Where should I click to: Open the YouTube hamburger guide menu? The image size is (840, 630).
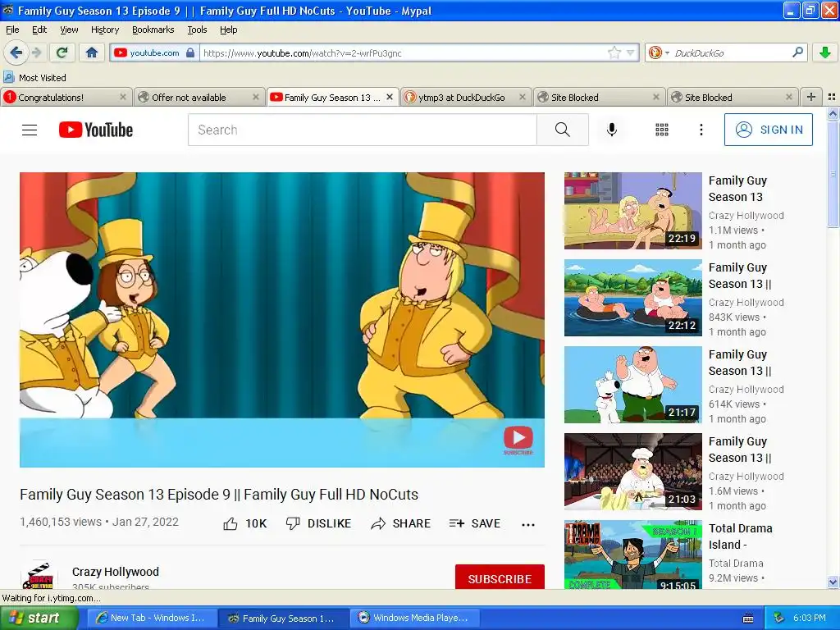point(30,130)
